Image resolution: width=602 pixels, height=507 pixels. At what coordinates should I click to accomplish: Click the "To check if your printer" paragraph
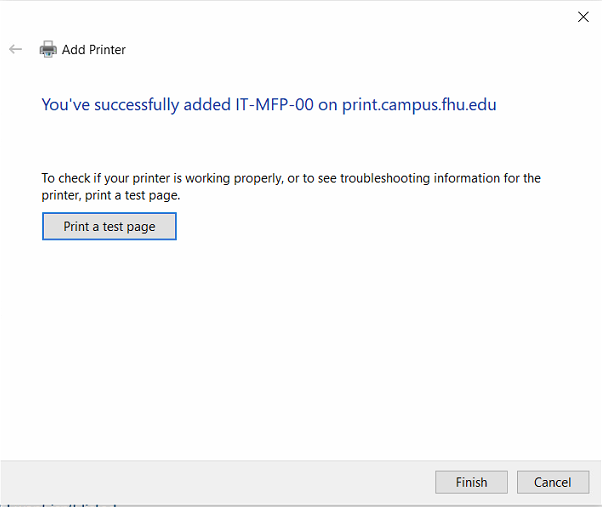291,187
